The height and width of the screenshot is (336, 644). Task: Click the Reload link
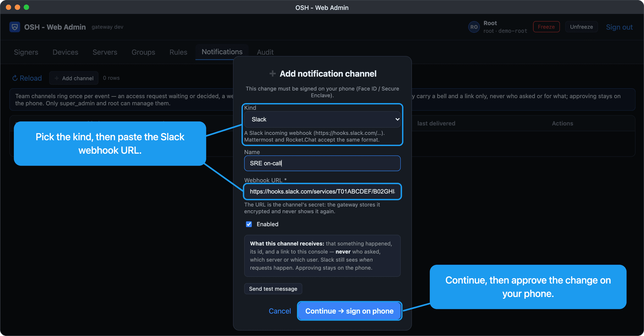click(27, 78)
